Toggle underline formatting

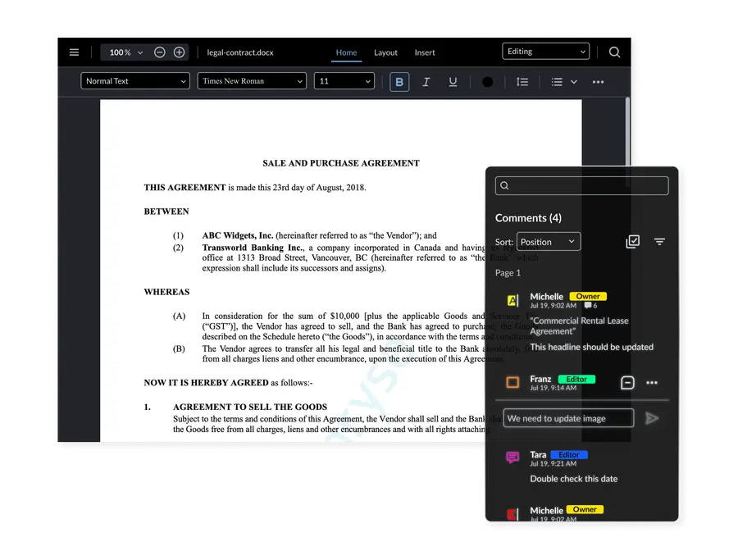point(453,82)
